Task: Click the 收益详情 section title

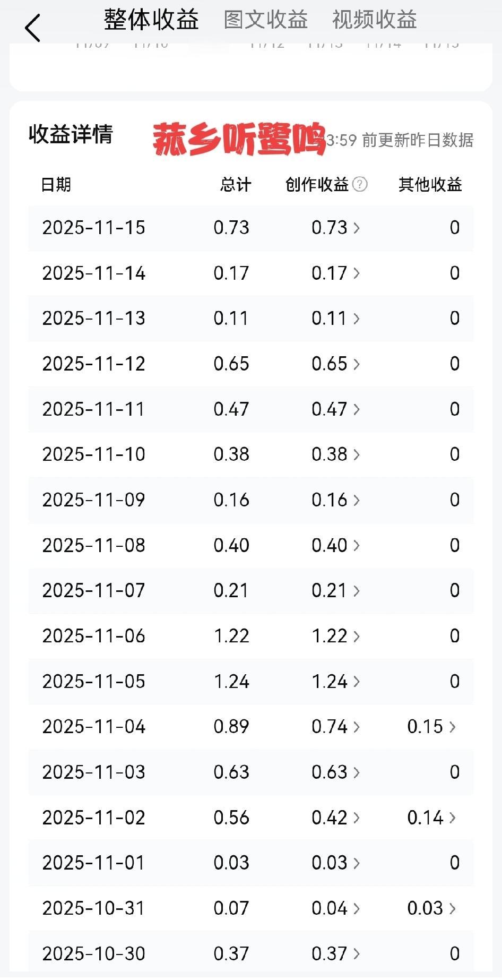Action: click(71, 134)
